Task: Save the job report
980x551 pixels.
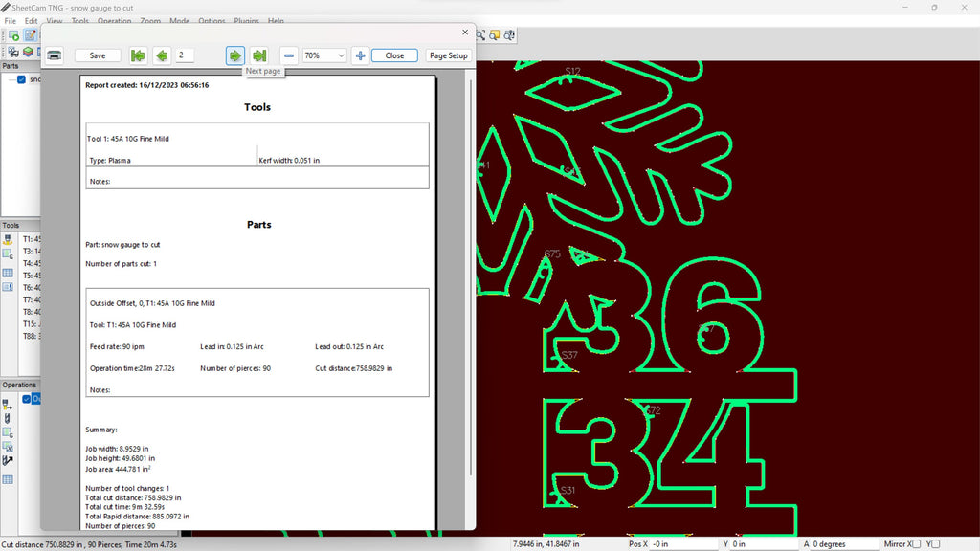Action: click(x=98, y=55)
